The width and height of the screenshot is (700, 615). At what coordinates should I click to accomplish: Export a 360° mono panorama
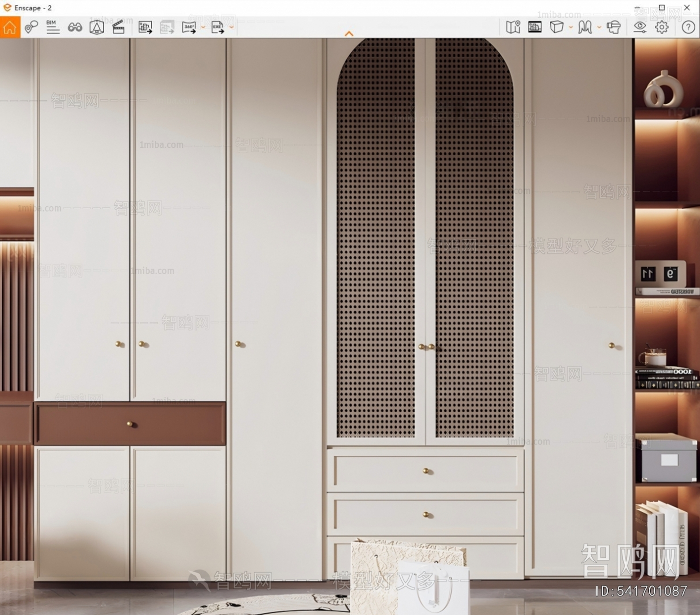tap(189, 27)
